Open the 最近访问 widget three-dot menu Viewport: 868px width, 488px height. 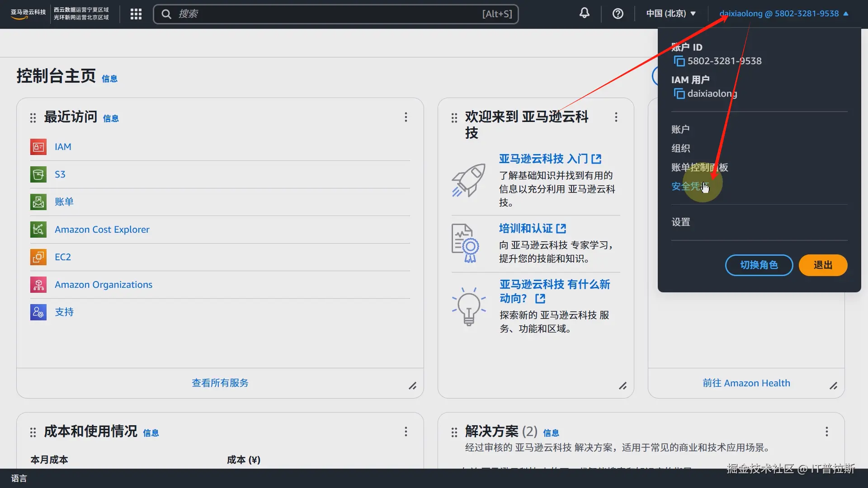406,117
